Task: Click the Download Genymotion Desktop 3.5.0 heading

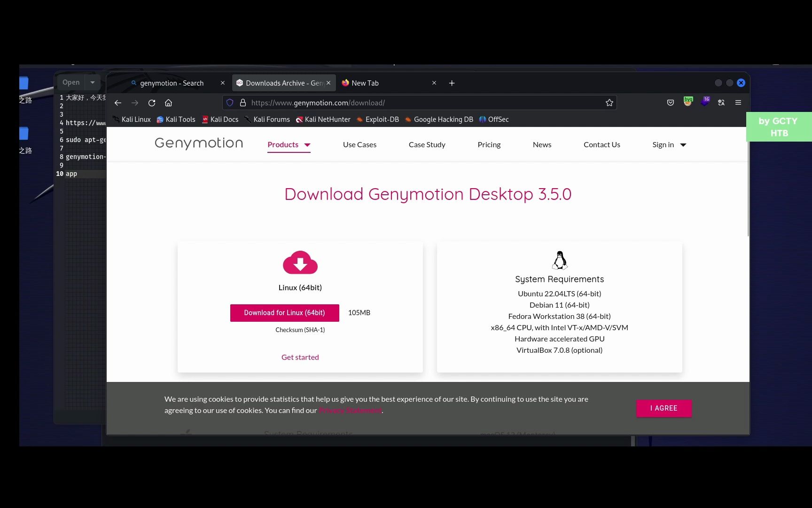Action: coord(428,194)
